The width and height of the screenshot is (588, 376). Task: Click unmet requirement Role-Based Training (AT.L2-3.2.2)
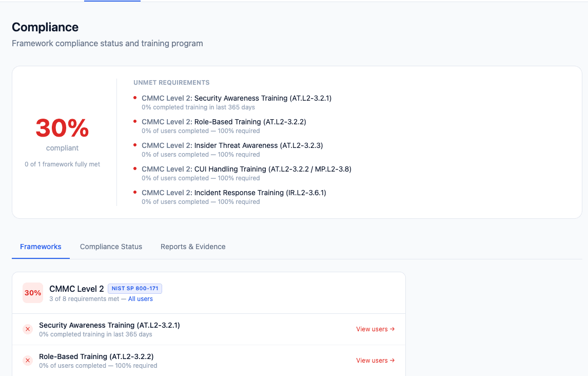coord(224,122)
